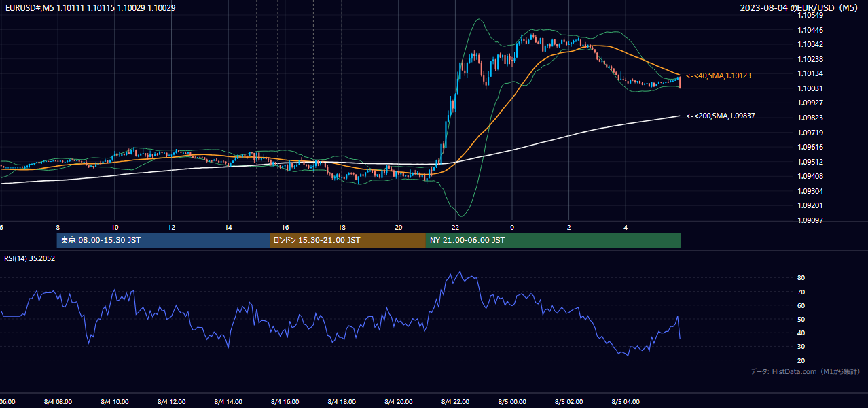Click price axis label 1.10031
Image resolution: width=868 pixels, height=408 pixels.
click(x=811, y=88)
